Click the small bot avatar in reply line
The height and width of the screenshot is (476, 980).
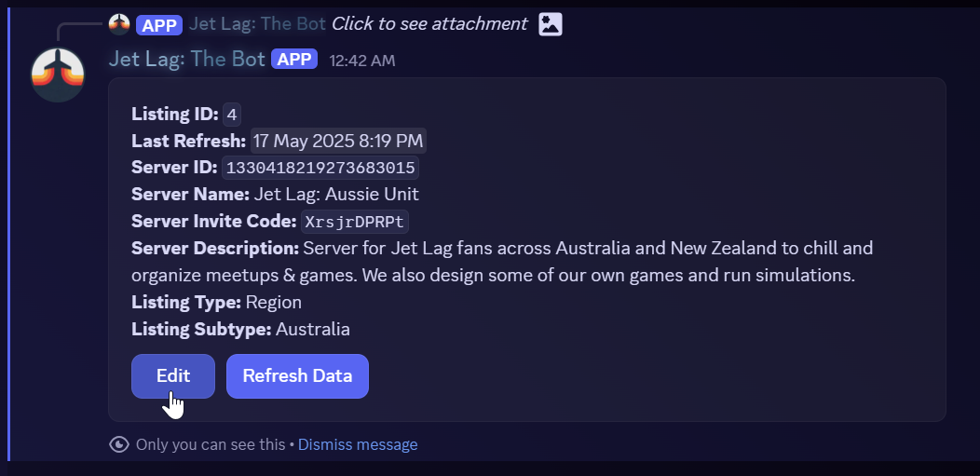[119, 24]
